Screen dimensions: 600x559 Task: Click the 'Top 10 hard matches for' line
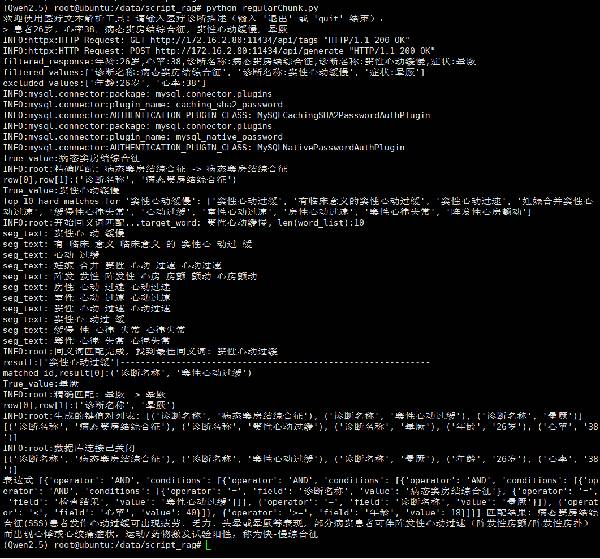tap(298, 206)
